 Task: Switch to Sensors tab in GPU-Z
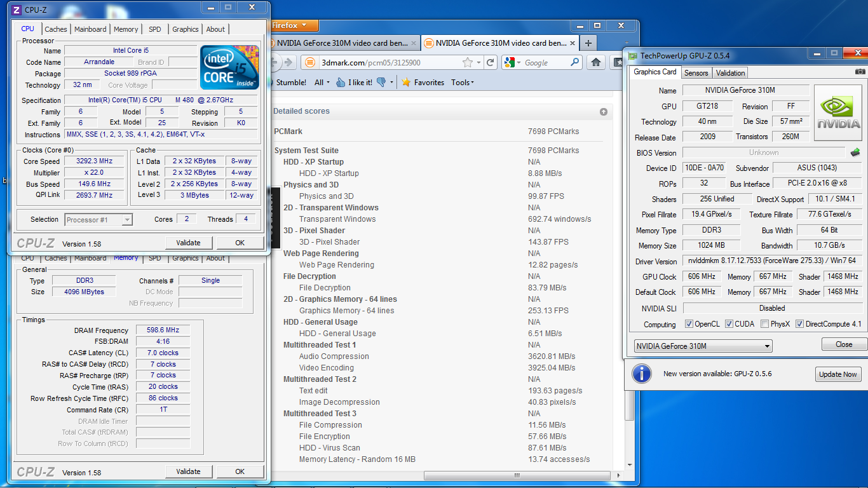coord(696,73)
